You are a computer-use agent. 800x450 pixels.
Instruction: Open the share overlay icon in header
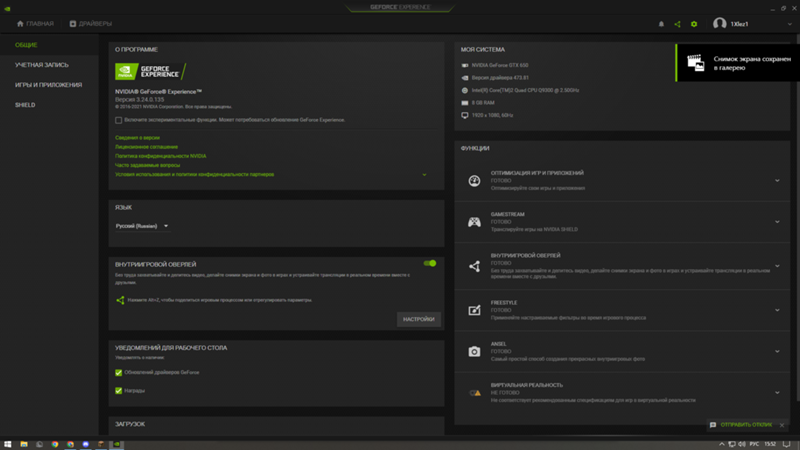tap(678, 24)
